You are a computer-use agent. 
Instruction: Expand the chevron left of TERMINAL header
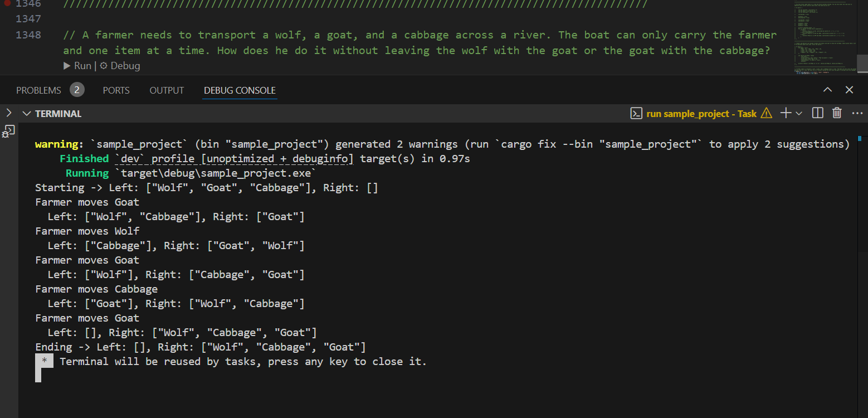click(x=8, y=113)
